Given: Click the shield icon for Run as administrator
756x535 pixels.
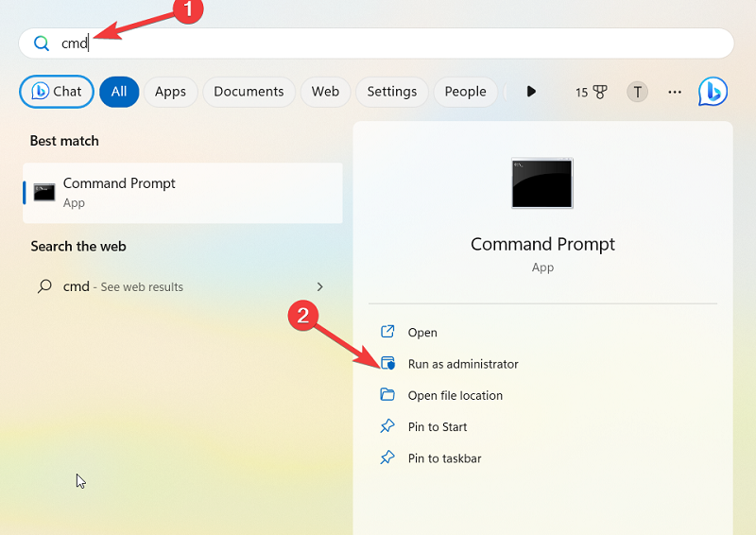Looking at the screenshot, I should click(x=387, y=364).
